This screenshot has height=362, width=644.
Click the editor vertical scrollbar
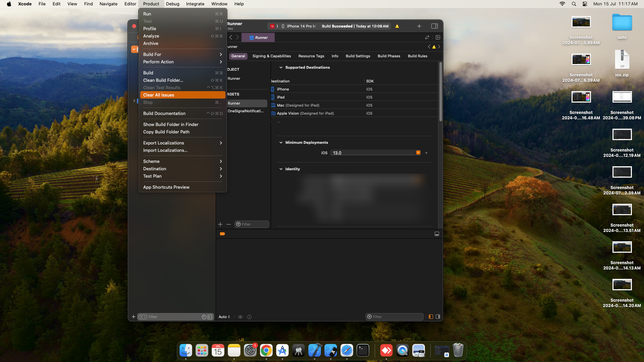(440, 92)
